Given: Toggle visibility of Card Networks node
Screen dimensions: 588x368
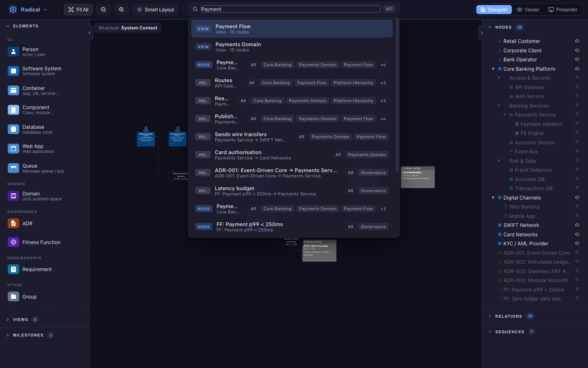Looking at the screenshot, I should (577, 234).
